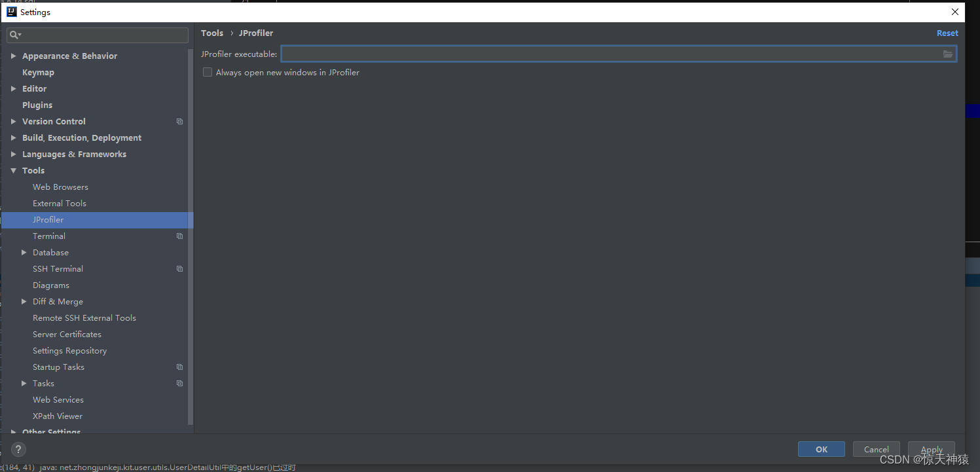The width and height of the screenshot is (980, 472).
Task: Expand the Tasks subsection
Action: point(24,384)
